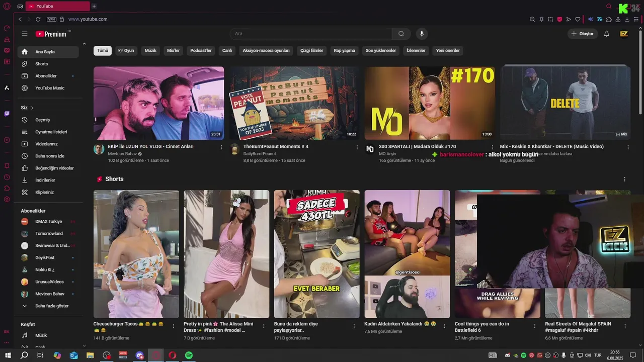Viewport: 644px width, 362px height.
Task: Select the Müzik filter chip
Action: coord(150,50)
